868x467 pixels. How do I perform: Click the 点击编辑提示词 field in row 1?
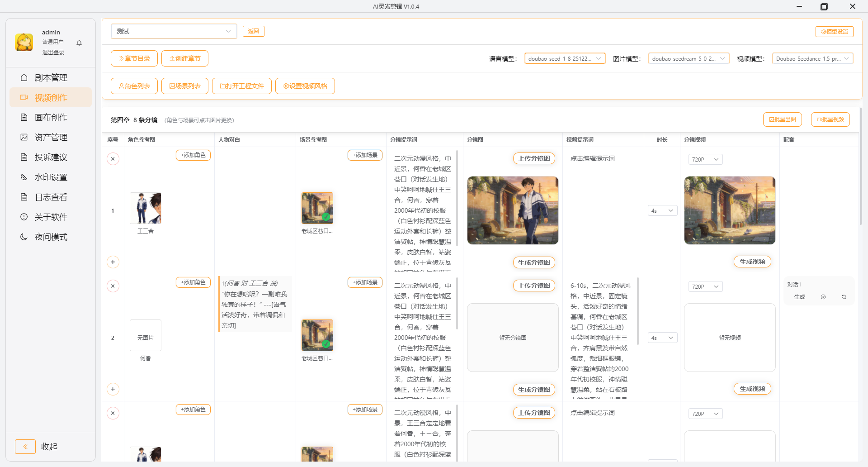pos(592,159)
